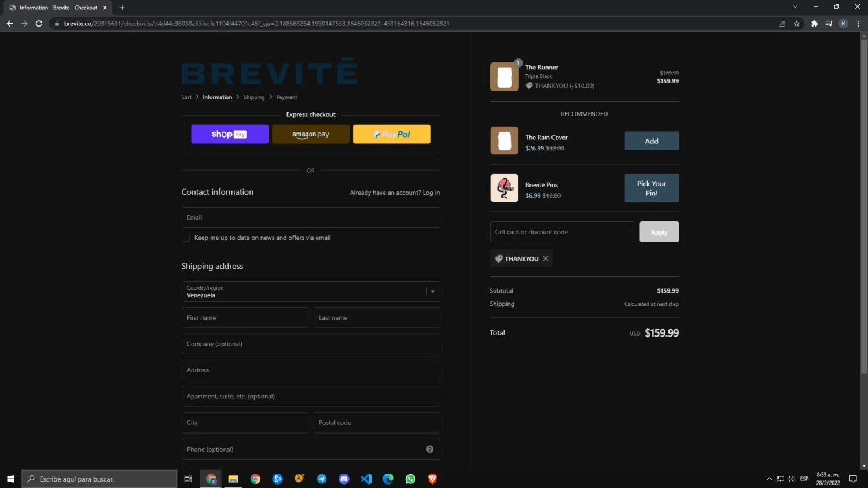868x488 pixels.
Task: Go back using the browser back arrow
Action: tap(9, 24)
